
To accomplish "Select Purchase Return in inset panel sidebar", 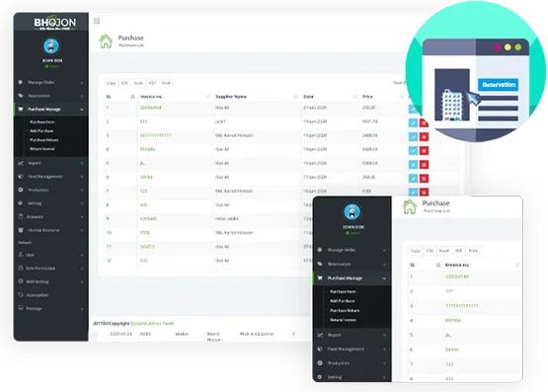I will click(345, 310).
